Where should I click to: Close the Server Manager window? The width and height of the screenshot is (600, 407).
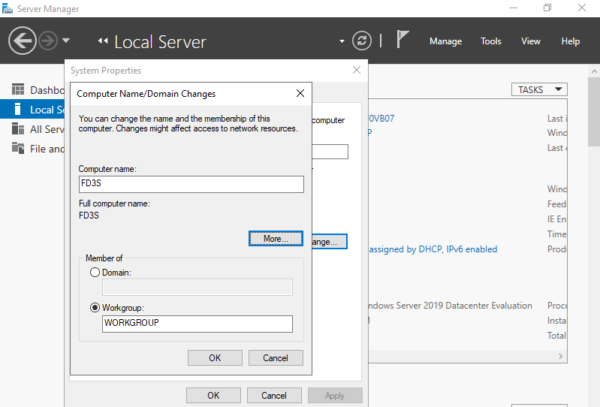(582, 8)
